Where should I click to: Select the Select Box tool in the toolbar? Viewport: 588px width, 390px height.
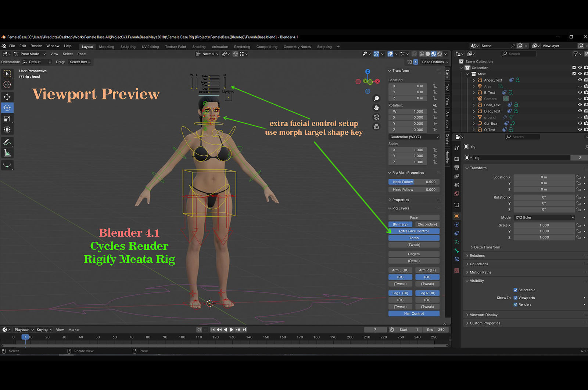(x=7, y=74)
